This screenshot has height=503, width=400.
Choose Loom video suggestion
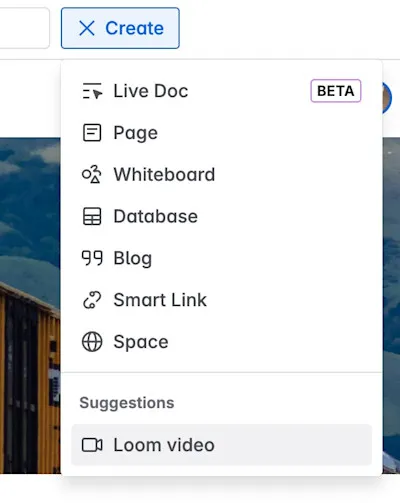(222, 445)
